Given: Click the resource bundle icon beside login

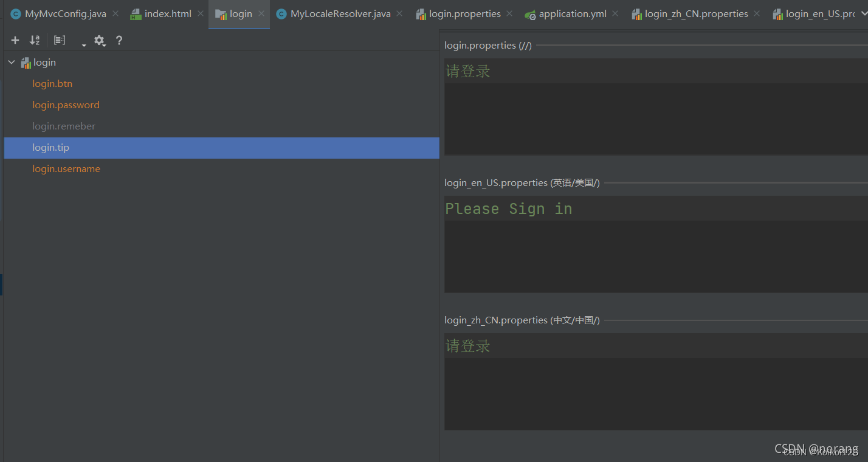Looking at the screenshot, I should (x=25, y=62).
